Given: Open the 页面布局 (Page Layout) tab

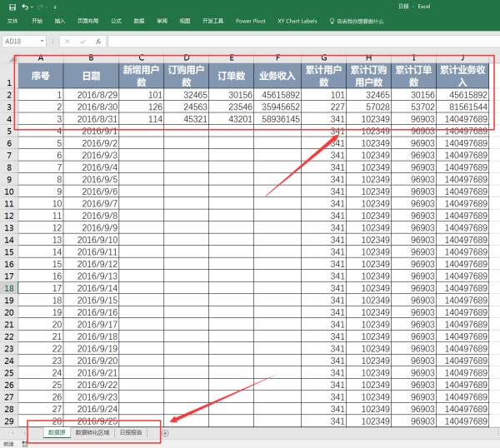Looking at the screenshot, I should tap(87, 21).
